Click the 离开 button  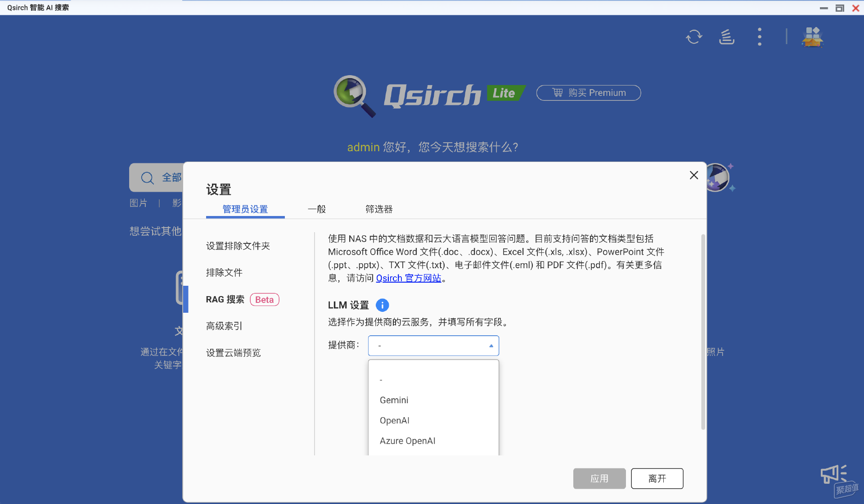click(657, 478)
